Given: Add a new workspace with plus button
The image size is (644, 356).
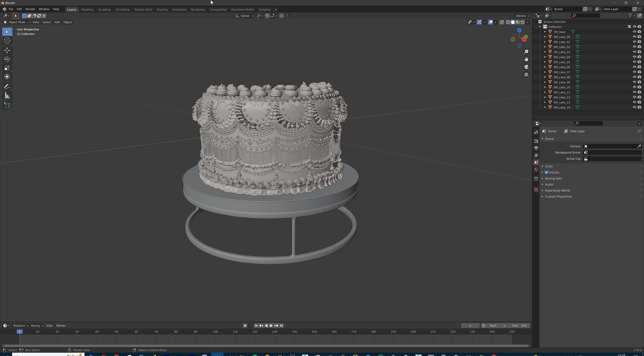Looking at the screenshot, I should coord(276,10).
